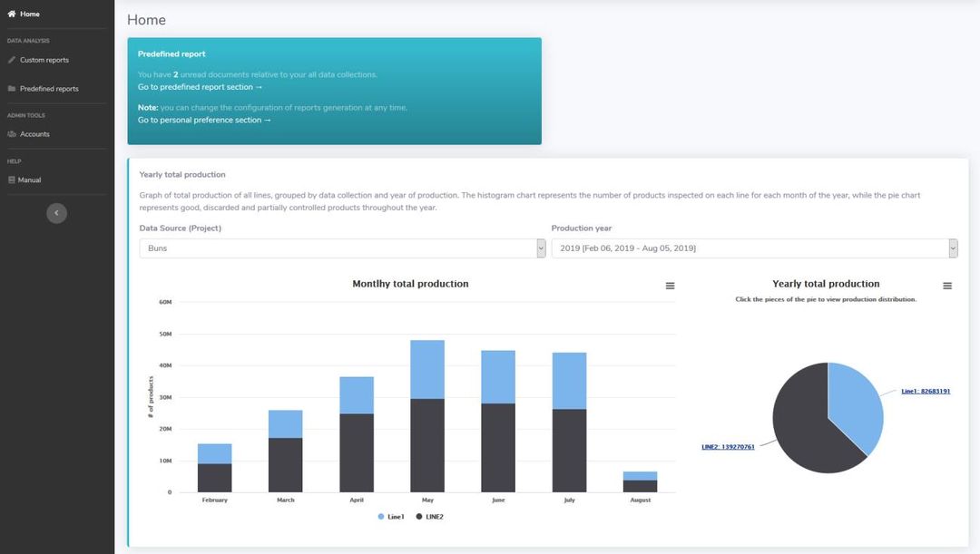The image size is (980, 554).
Task: Click the May bar in the histogram
Action: tap(427, 417)
